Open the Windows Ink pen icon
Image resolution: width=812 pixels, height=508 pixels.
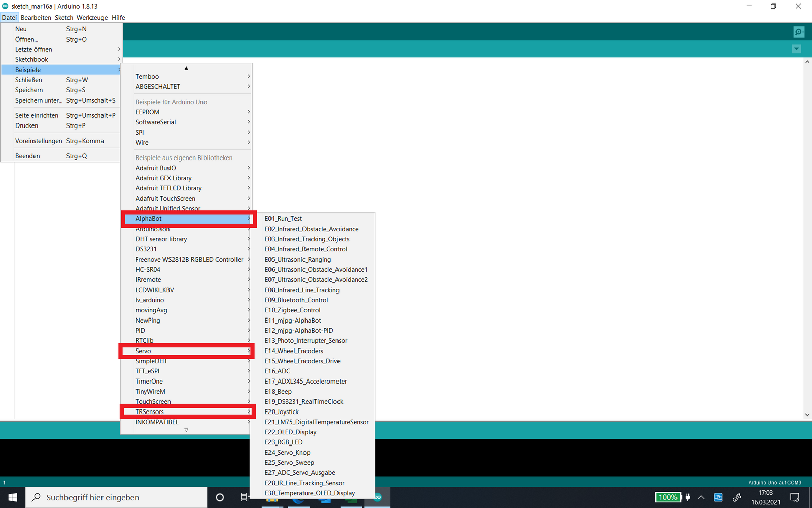pyautogui.click(x=737, y=497)
